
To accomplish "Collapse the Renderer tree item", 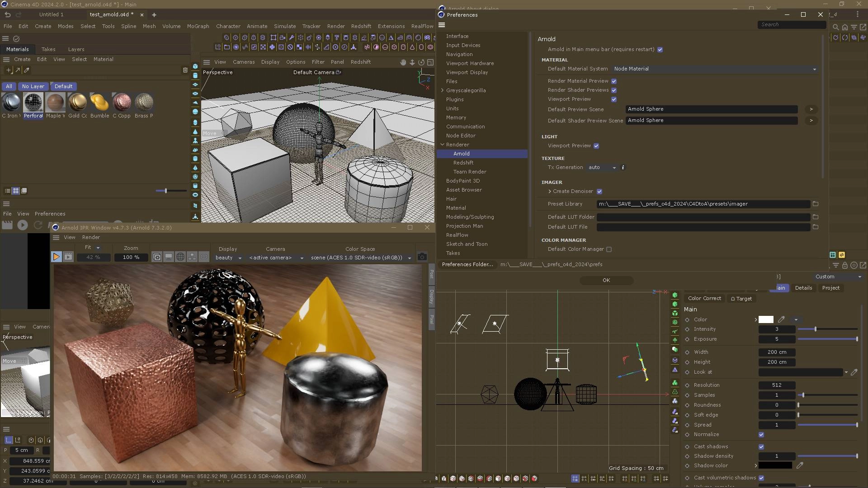I will pos(443,145).
